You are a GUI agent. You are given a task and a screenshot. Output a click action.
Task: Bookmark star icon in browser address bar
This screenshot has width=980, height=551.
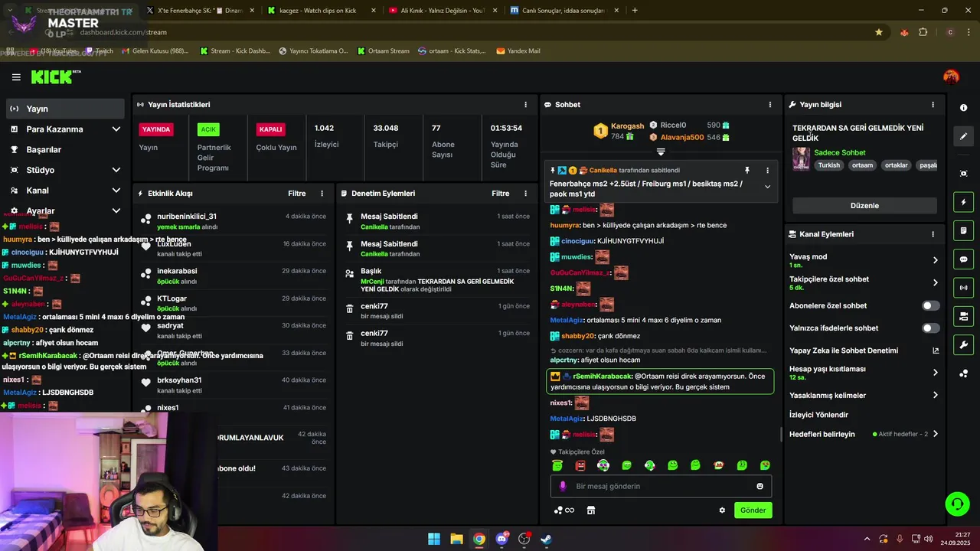point(879,32)
